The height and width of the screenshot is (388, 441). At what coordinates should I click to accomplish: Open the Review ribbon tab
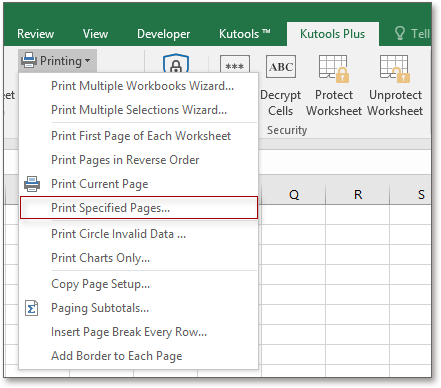[35, 34]
